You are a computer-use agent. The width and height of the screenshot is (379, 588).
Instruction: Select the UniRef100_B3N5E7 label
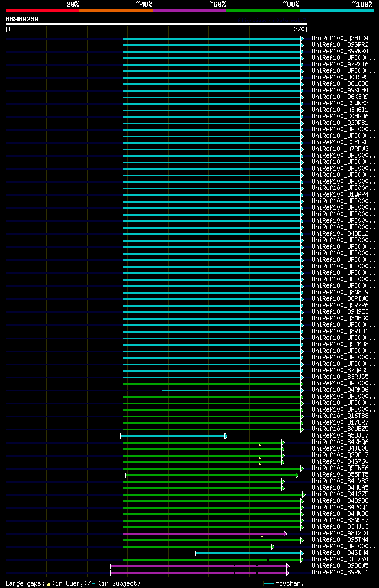coord(340,520)
